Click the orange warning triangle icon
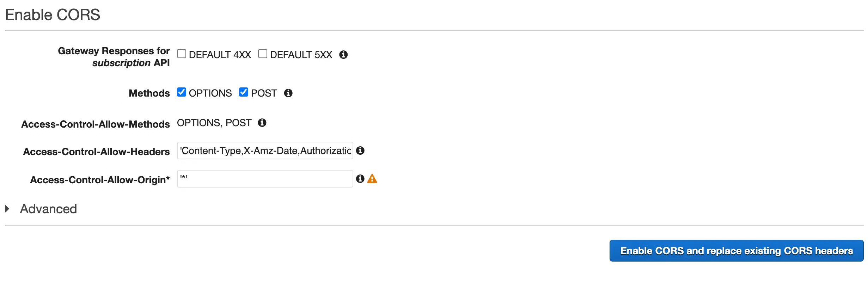 click(372, 179)
